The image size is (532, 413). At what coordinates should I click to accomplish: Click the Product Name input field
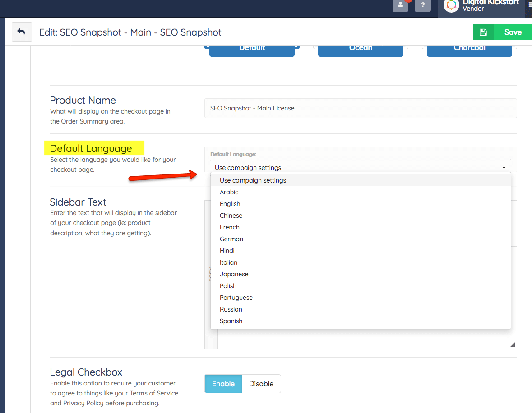pyautogui.click(x=361, y=108)
